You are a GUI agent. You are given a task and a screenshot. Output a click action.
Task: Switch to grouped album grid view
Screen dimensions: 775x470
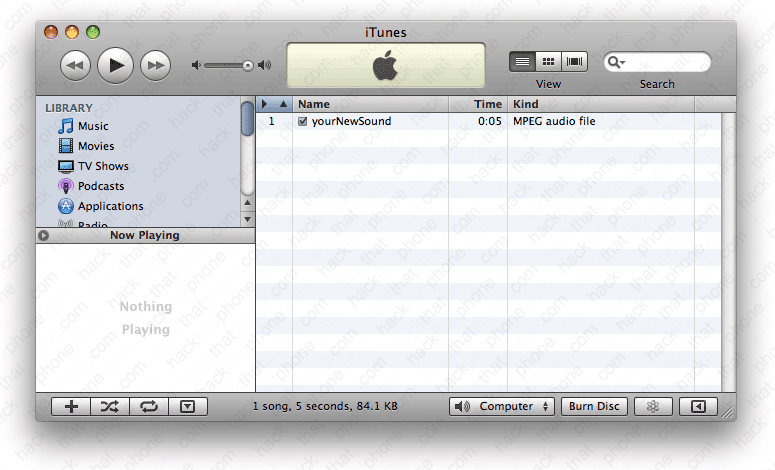click(x=548, y=62)
